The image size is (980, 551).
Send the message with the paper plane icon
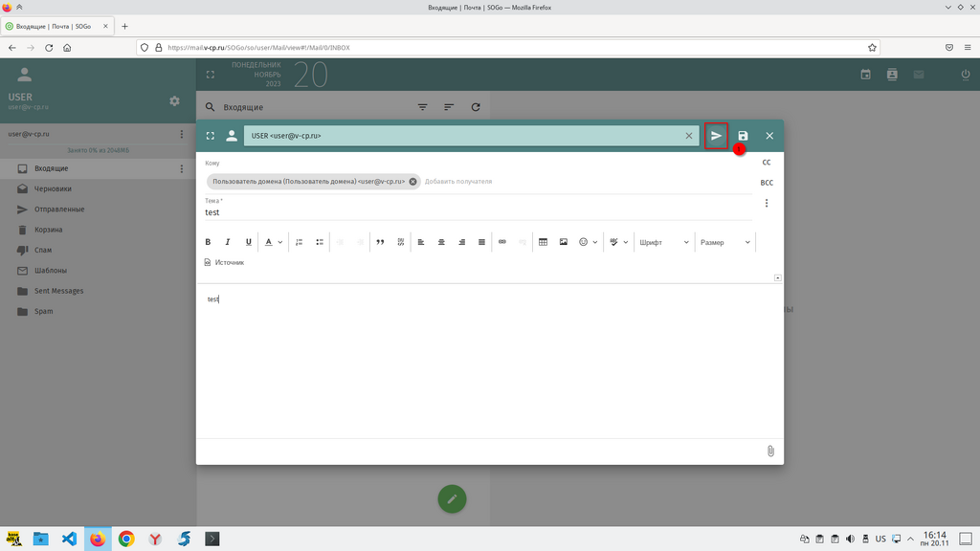(716, 136)
